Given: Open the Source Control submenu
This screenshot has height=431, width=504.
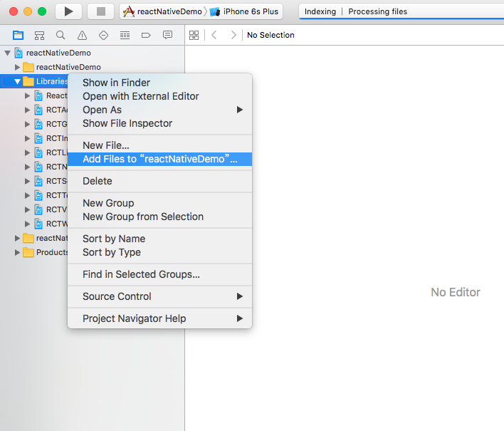Looking at the screenshot, I should (x=159, y=296).
